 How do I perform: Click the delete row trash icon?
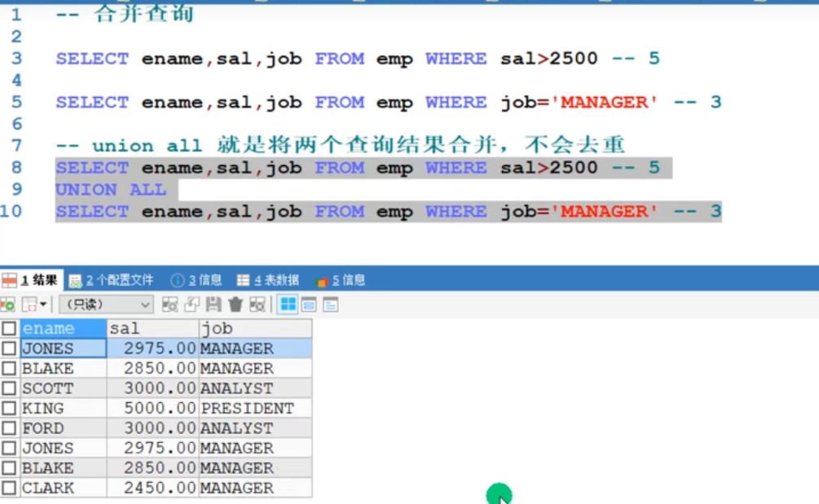236,305
